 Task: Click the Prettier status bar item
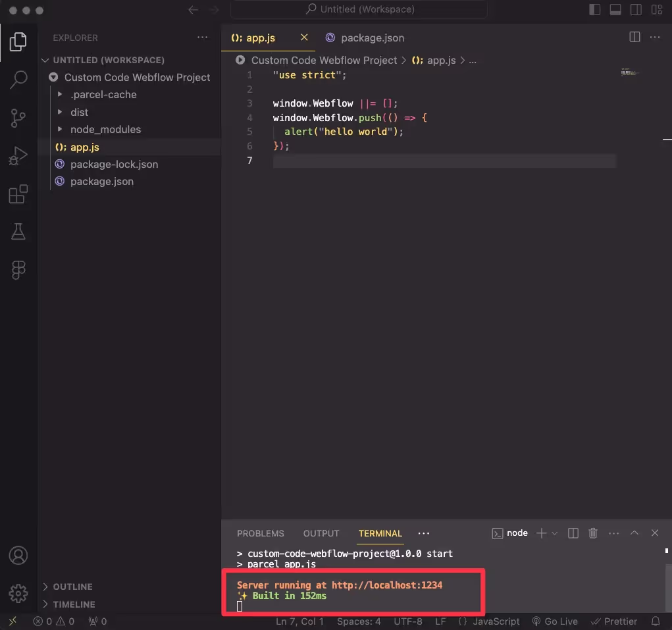tap(613, 621)
